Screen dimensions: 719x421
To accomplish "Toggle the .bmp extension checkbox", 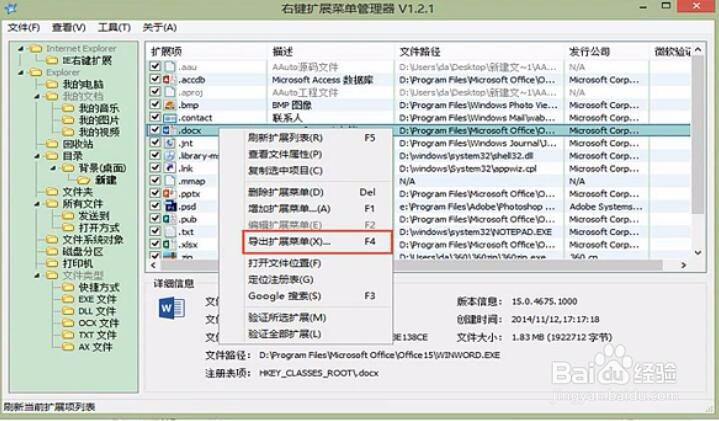I will tap(155, 105).
